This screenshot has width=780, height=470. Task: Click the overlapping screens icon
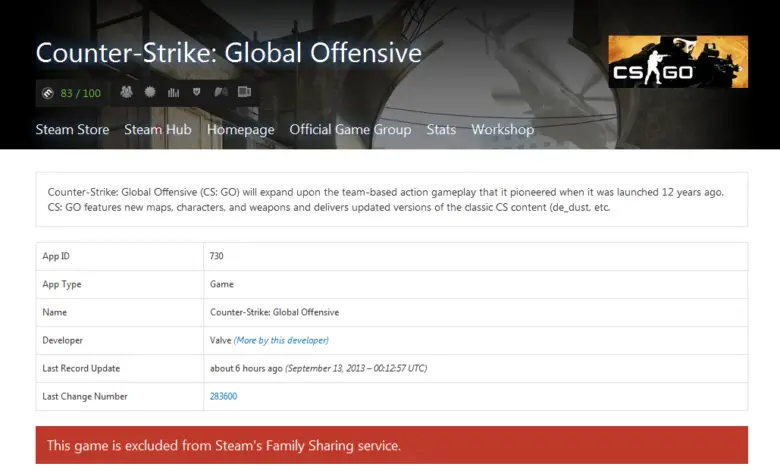[x=244, y=92]
